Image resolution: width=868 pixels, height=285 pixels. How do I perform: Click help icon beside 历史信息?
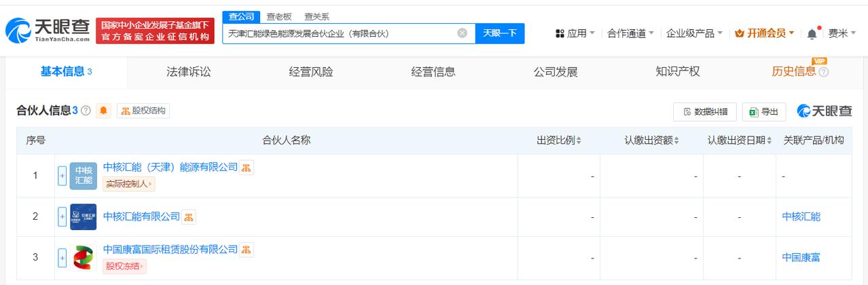[824, 72]
